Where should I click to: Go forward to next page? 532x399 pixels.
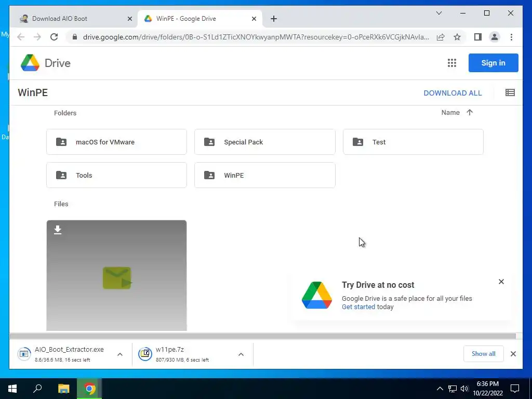point(37,37)
